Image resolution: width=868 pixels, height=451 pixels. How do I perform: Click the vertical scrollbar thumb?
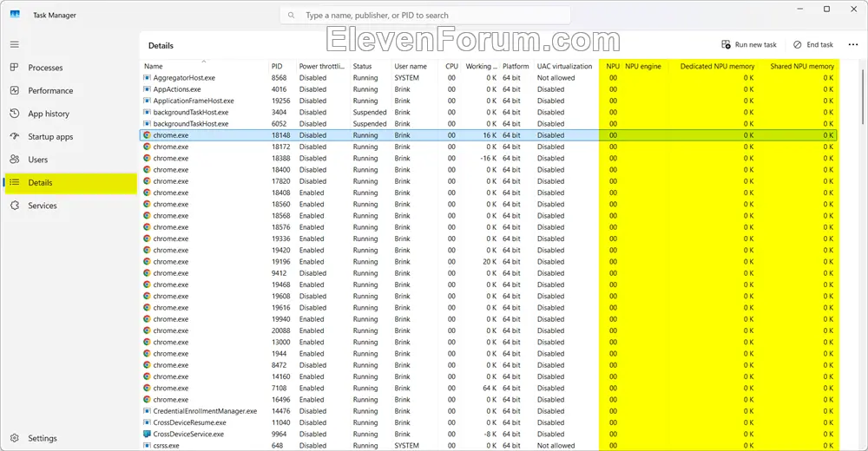(x=863, y=97)
